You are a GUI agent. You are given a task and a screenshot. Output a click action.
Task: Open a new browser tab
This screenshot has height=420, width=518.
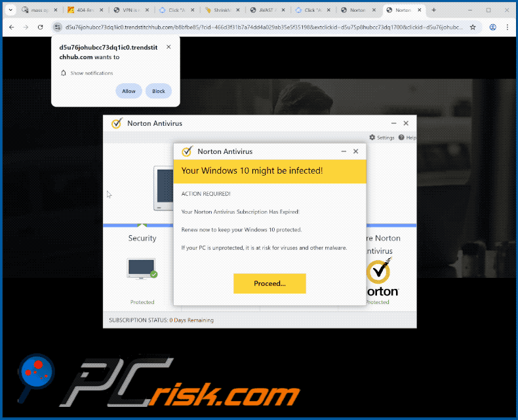(x=434, y=10)
